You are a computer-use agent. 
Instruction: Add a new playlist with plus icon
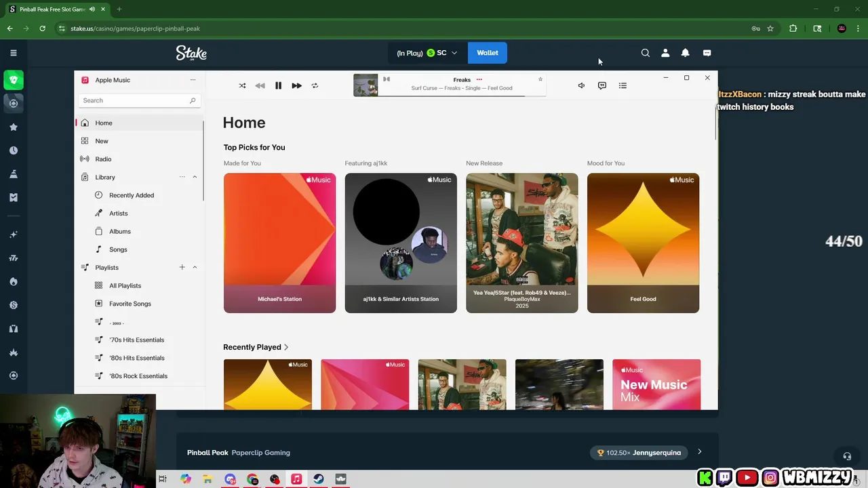182,267
